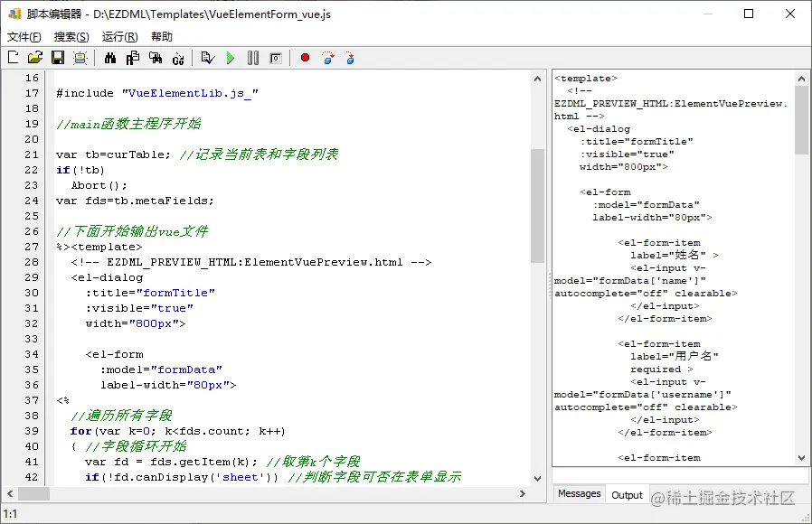
Task: Click line number 17 in the gutter
Action: coord(33,93)
